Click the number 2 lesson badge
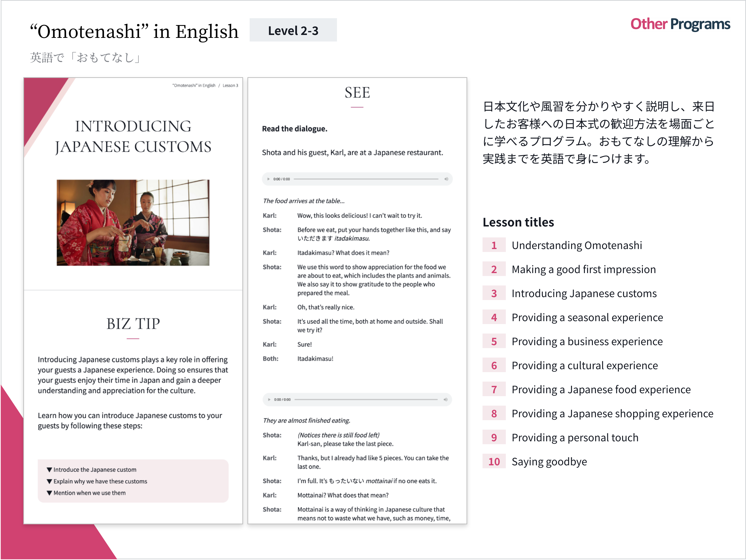The image size is (746, 560). click(x=494, y=269)
